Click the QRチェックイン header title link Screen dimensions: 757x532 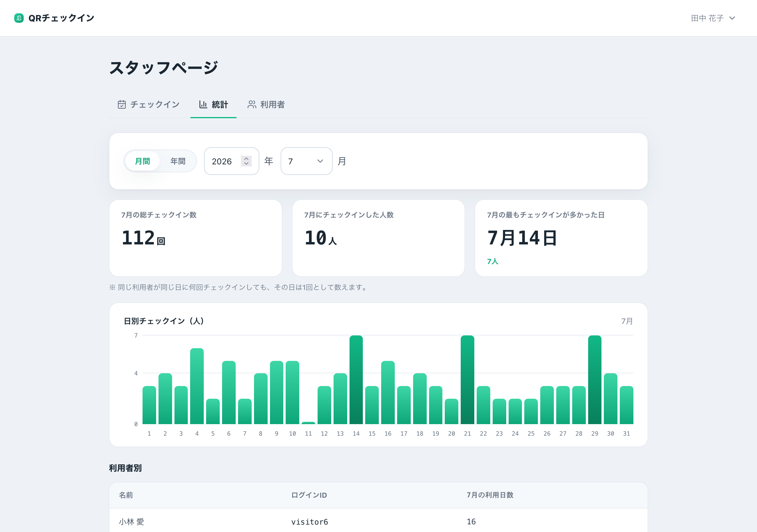point(61,18)
